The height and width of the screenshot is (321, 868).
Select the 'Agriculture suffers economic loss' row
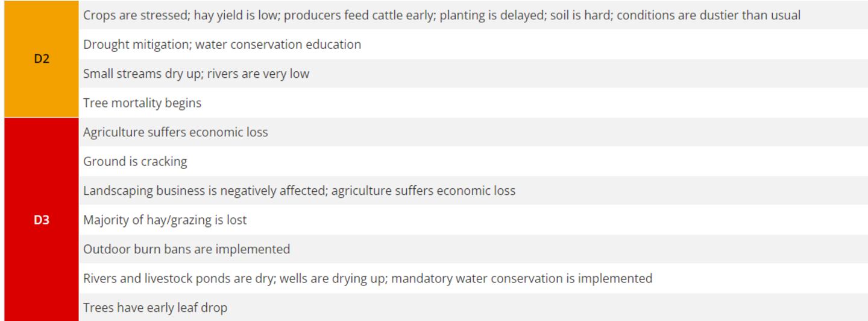point(175,132)
